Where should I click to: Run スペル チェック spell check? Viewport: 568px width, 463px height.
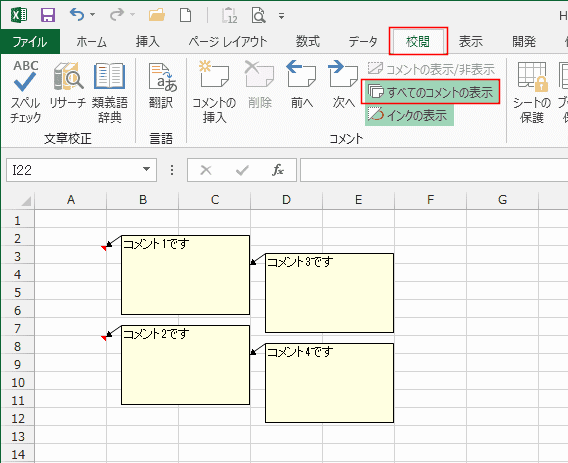pyautogui.click(x=25, y=92)
